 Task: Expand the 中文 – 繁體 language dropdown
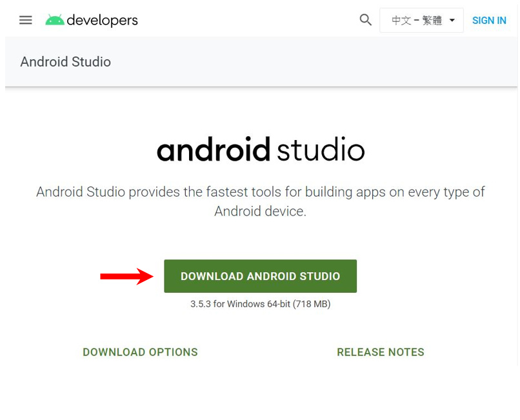coord(421,20)
